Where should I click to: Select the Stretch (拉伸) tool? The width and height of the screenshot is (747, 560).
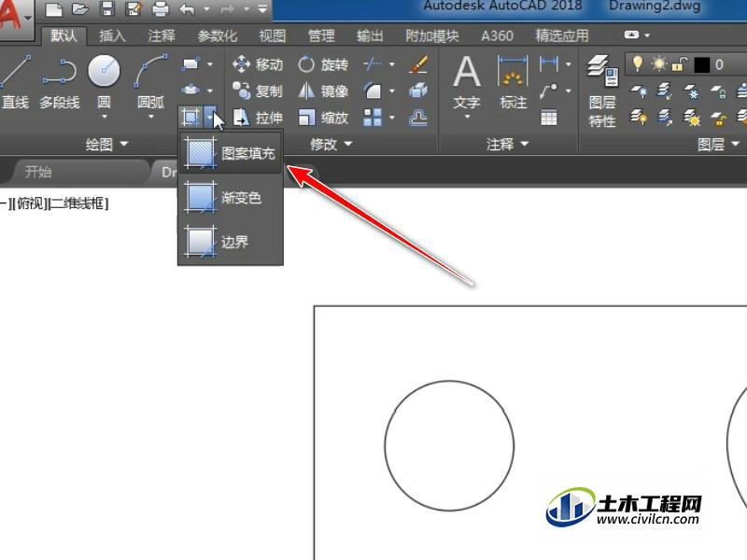point(258,118)
